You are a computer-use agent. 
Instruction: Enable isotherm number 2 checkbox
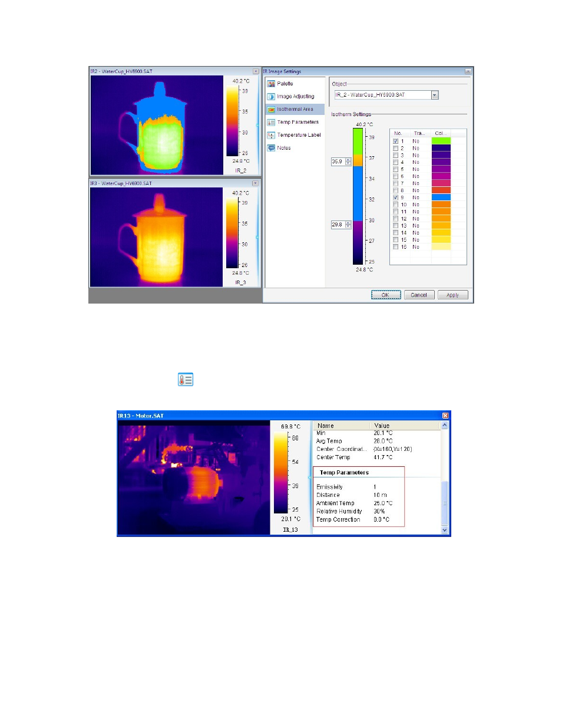[395, 149]
